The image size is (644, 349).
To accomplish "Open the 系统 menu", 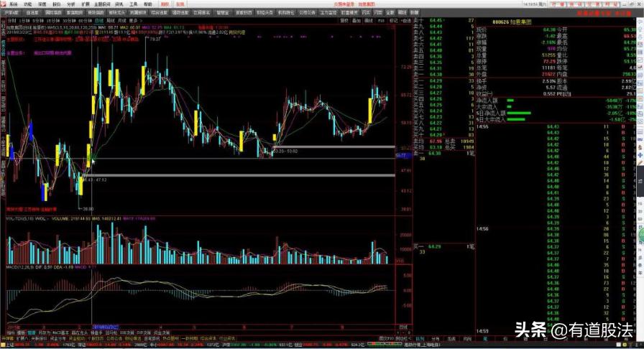I will pyautogui.click(x=14, y=4).
